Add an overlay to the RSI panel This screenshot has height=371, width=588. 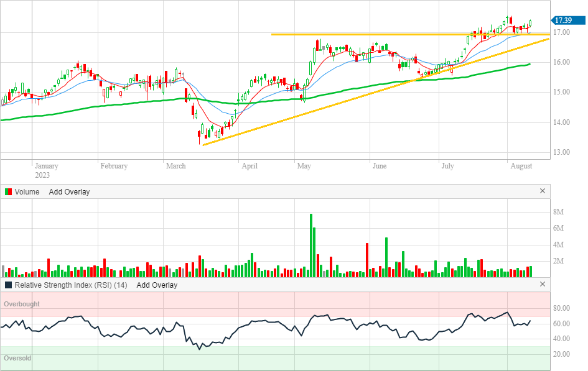[x=157, y=285]
